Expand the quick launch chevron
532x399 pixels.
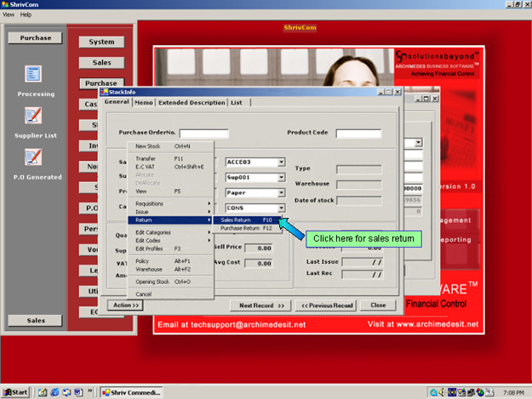coord(90,390)
